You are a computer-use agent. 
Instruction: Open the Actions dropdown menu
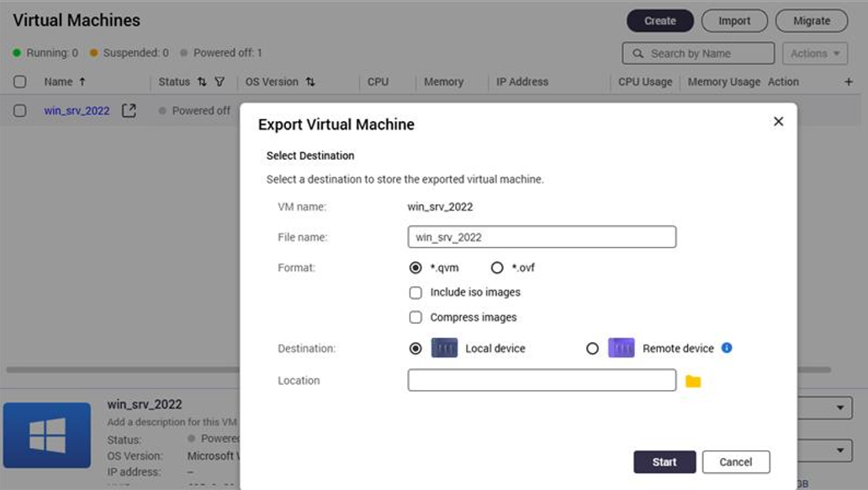click(813, 53)
